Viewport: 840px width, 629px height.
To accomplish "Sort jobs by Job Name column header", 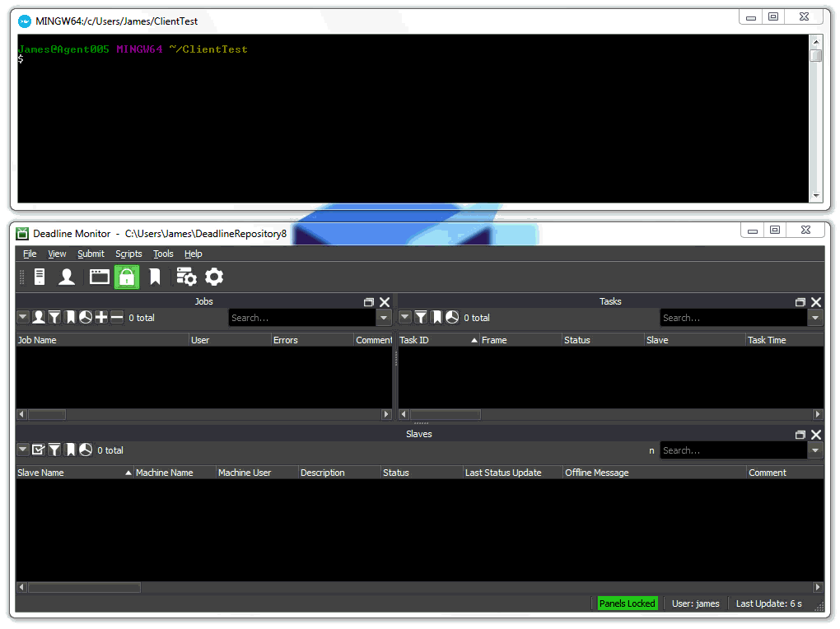I will pyautogui.click(x=102, y=340).
